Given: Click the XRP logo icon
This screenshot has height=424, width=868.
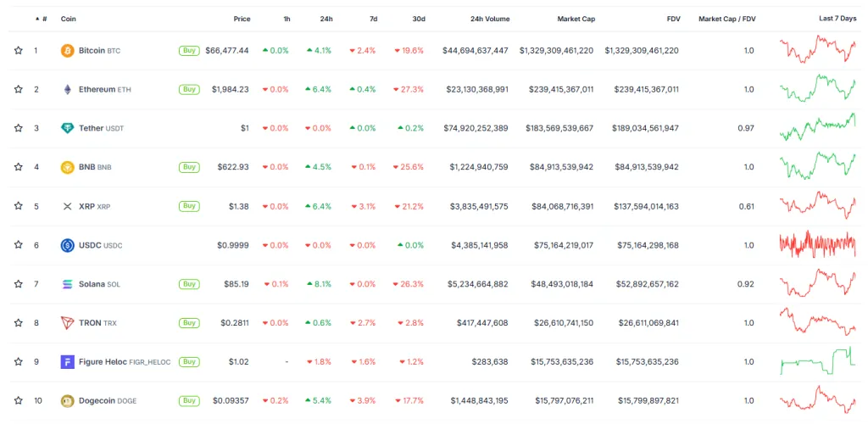Looking at the screenshot, I should click(68, 206).
